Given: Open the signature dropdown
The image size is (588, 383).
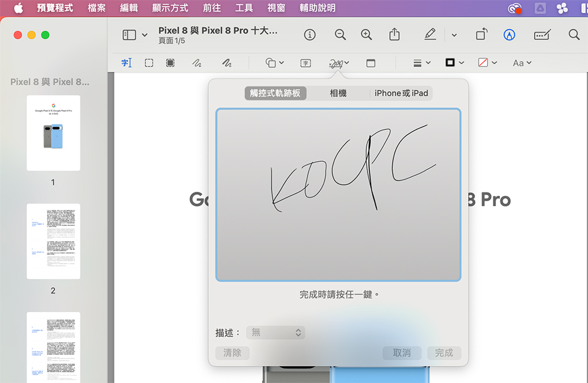Looking at the screenshot, I should click(x=339, y=63).
